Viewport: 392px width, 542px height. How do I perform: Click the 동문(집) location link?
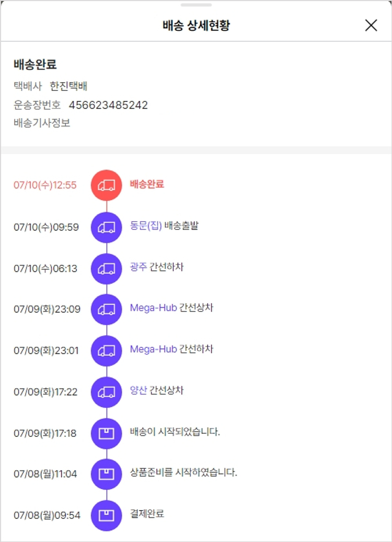coord(146,226)
